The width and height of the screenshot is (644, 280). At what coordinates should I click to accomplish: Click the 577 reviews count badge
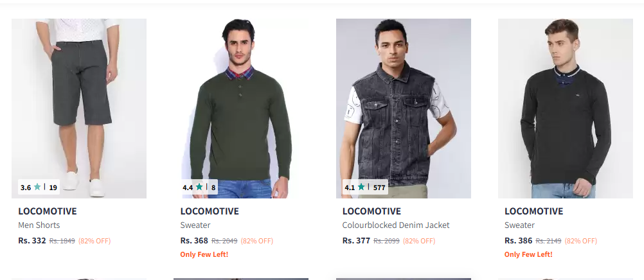click(x=379, y=188)
